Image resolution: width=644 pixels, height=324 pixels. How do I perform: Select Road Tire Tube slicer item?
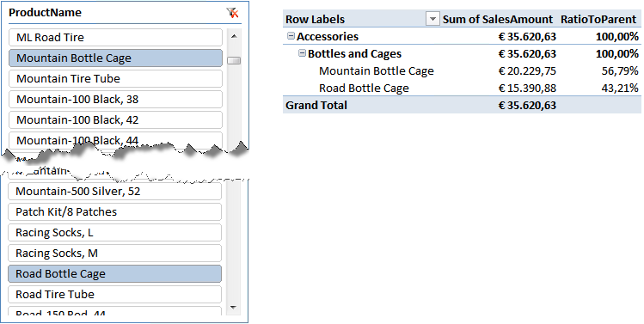tap(114, 294)
